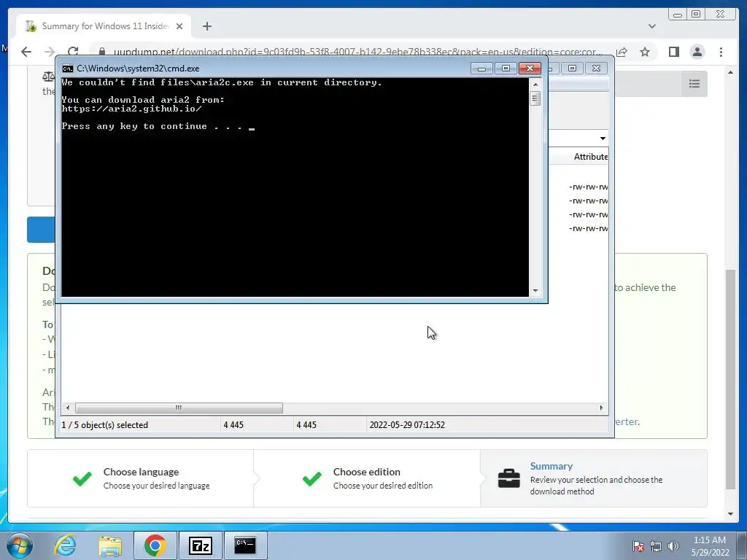Viewport: 747px width, 560px height.
Task: Bookmark this page with the star icon
Action: (x=645, y=52)
